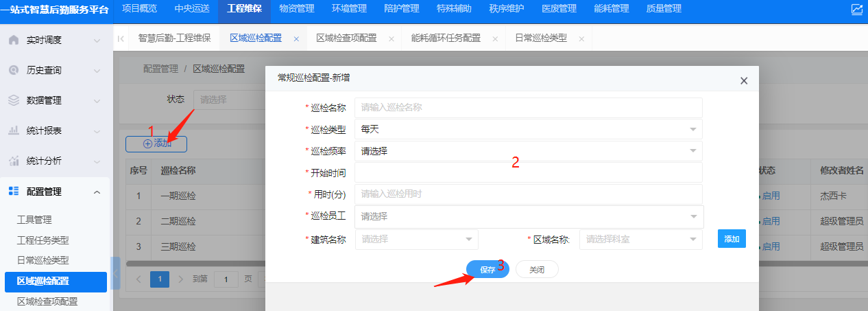This screenshot has height=311, width=868.
Task: Open the 区域名称 dropdown
Action: (x=641, y=239)
